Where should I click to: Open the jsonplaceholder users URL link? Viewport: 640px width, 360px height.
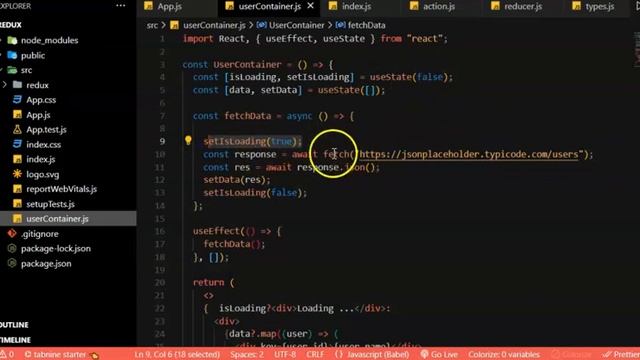[x=469, y=154]
